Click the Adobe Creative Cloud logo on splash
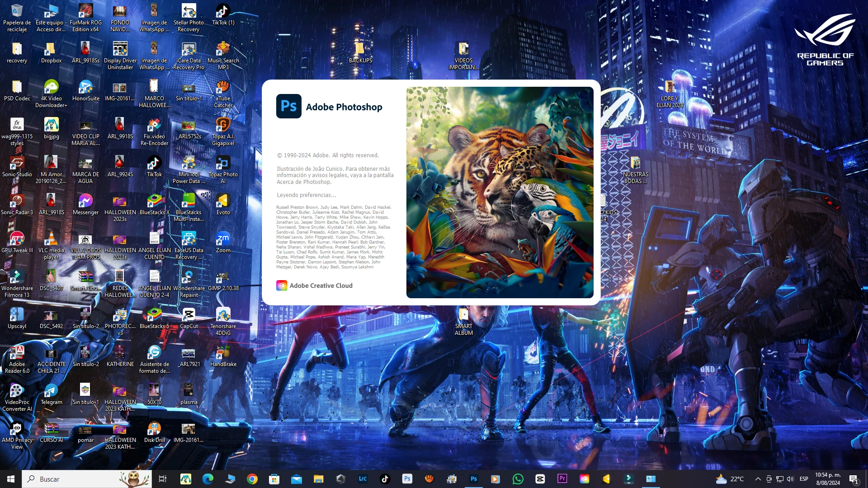Image resolution: width=868 pixels, height=488 pixels. pyautogui.click(x=282, y=286)
